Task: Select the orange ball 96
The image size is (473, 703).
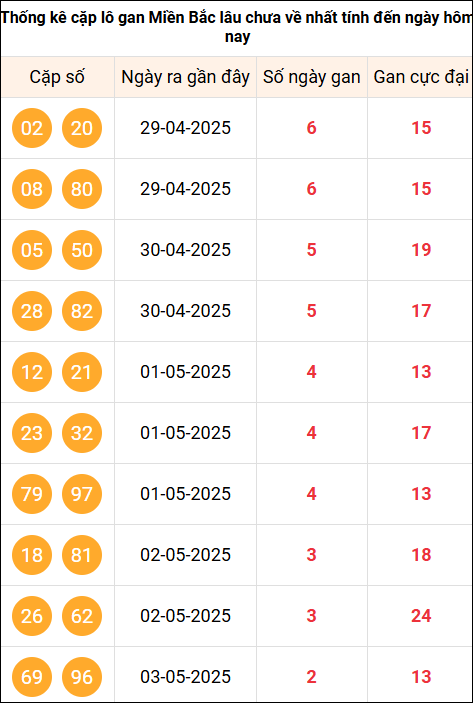Action: pyautogui.click(x=82, y=677)
